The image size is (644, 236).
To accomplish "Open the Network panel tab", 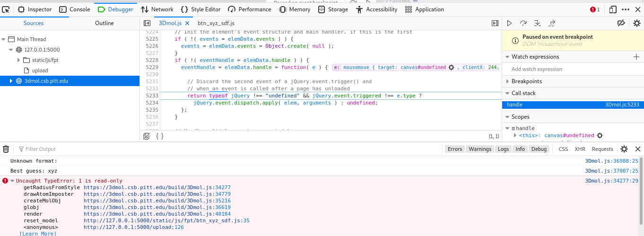I will [157, 9].
